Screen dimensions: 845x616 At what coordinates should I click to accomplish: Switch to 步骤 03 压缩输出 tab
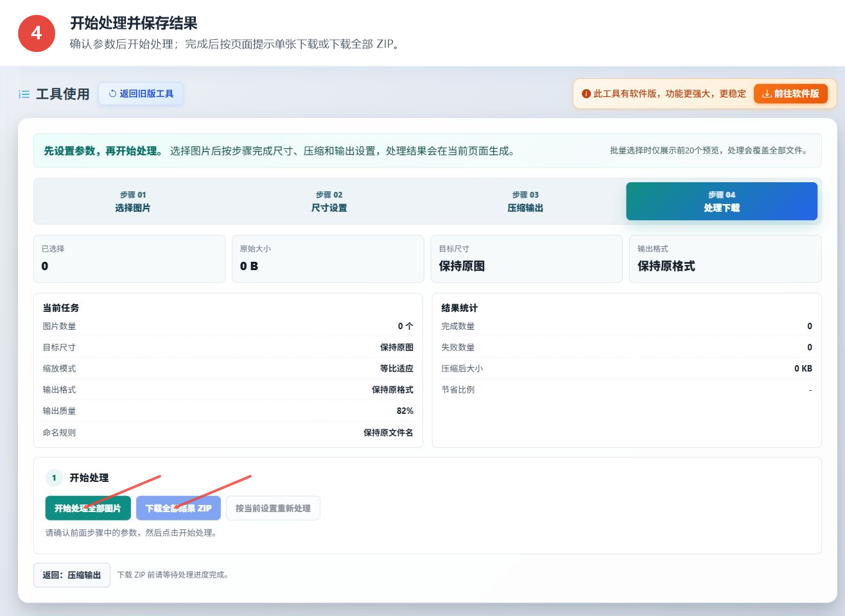point(525,201)
